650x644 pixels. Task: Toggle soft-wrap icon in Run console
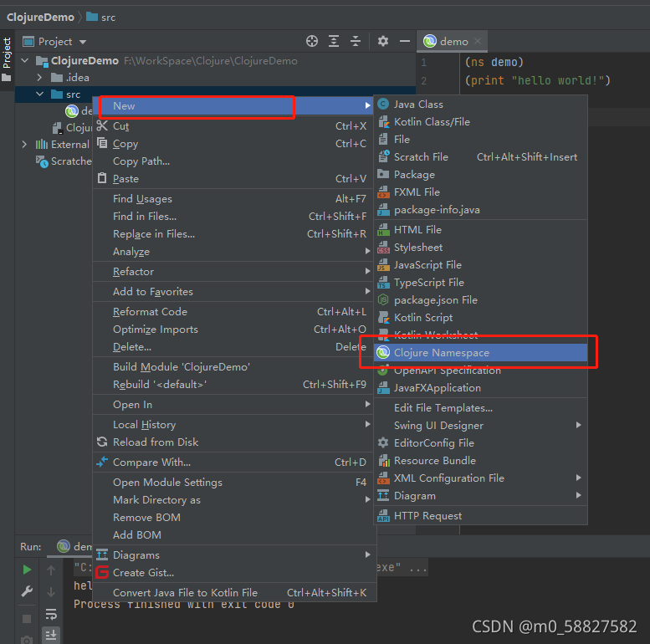[x=51, y=614]
